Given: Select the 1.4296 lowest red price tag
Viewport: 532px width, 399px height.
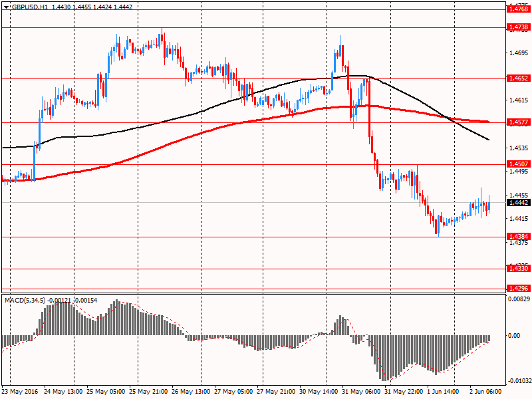Looking at the screenshot, I should 518,289.
